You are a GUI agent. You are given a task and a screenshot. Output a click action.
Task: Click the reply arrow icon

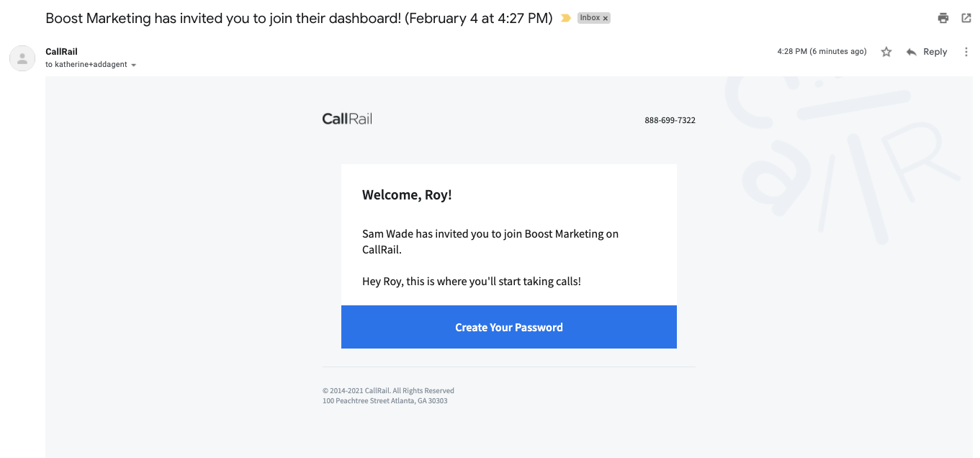[912, 52]
